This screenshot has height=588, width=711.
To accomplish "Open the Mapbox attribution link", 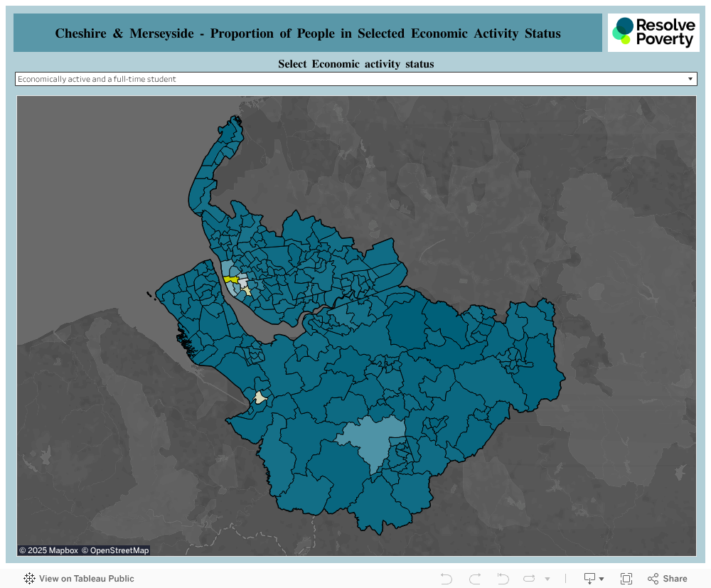I will pyautogui.click(x=48, y=550).
